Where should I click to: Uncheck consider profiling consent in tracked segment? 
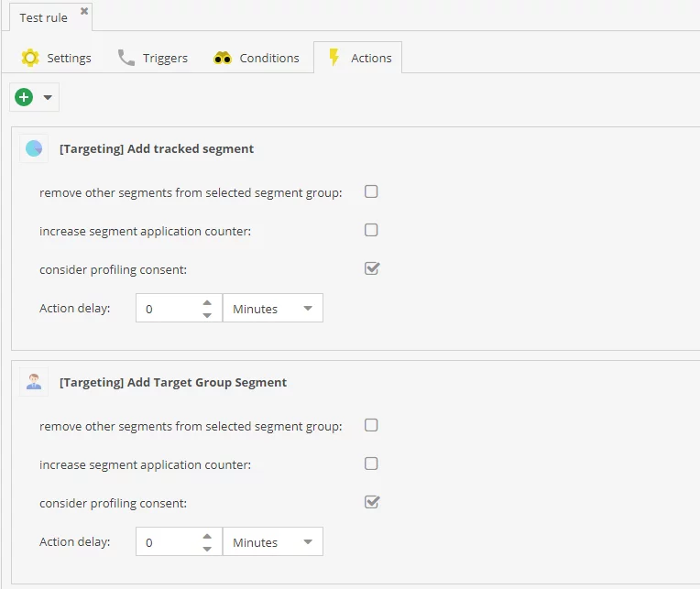pos(371,268)
